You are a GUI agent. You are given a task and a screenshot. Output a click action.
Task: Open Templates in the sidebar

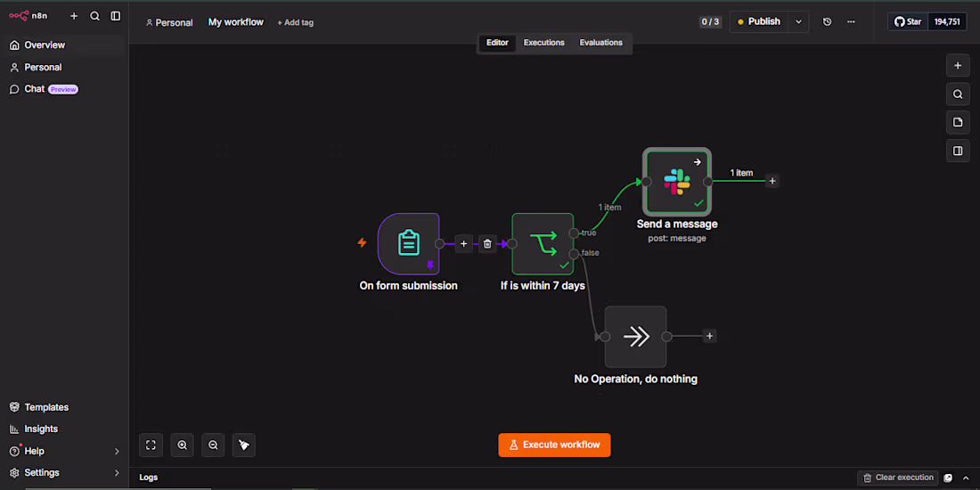[64, 407]
